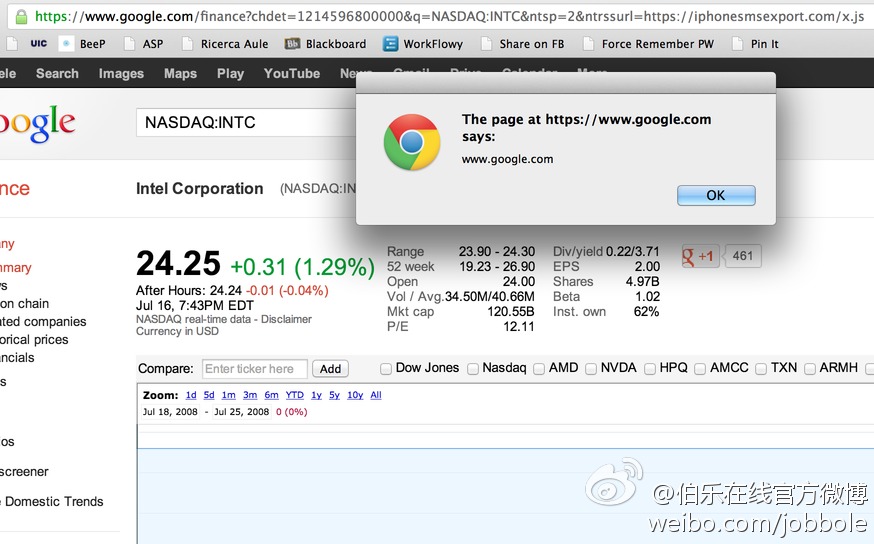
Task: Set chart zoom to YTD
Action: pos(295,395)
